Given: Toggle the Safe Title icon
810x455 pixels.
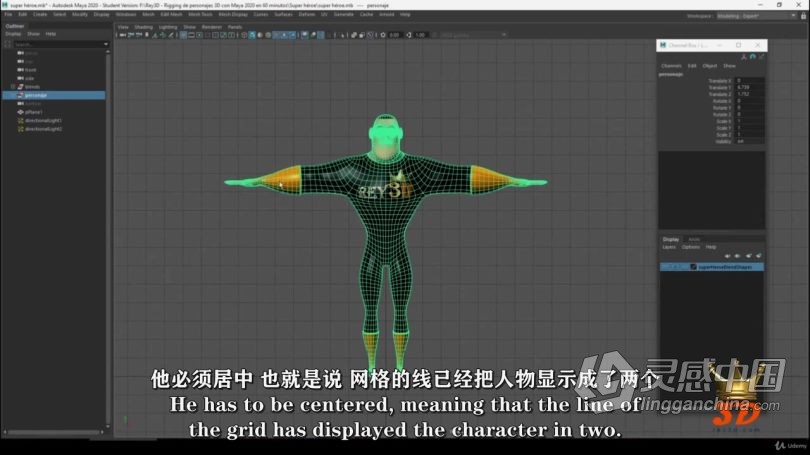Looking at the screenshot, I should (x=231, y=35).
